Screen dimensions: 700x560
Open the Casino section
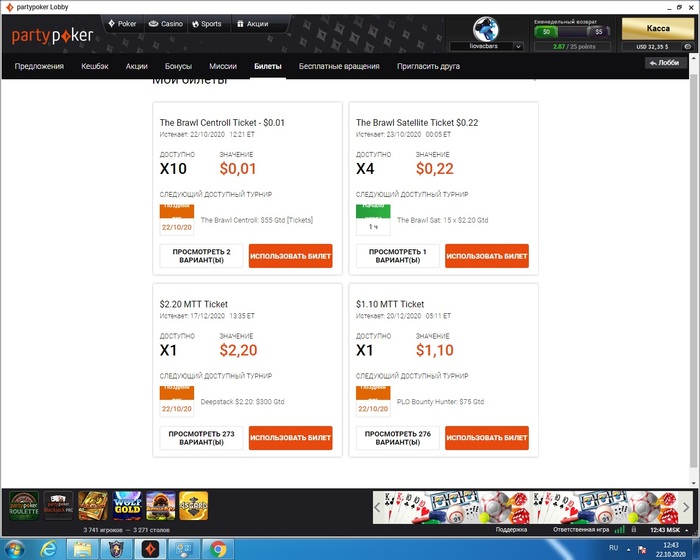tap(166, 24)
